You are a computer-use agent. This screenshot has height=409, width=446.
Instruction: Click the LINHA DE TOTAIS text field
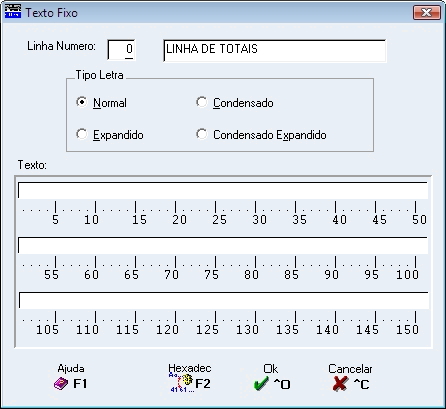pyautogui.click(x=275, y=50)
